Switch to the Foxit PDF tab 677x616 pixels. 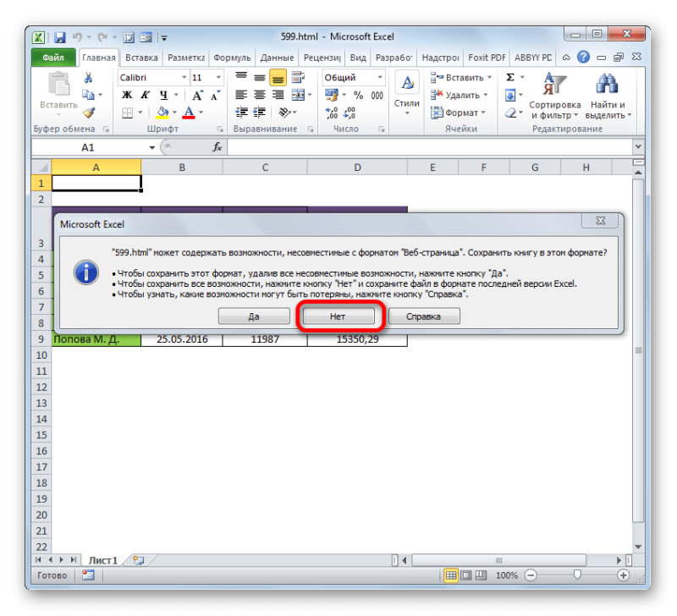[x=487, y=58]
